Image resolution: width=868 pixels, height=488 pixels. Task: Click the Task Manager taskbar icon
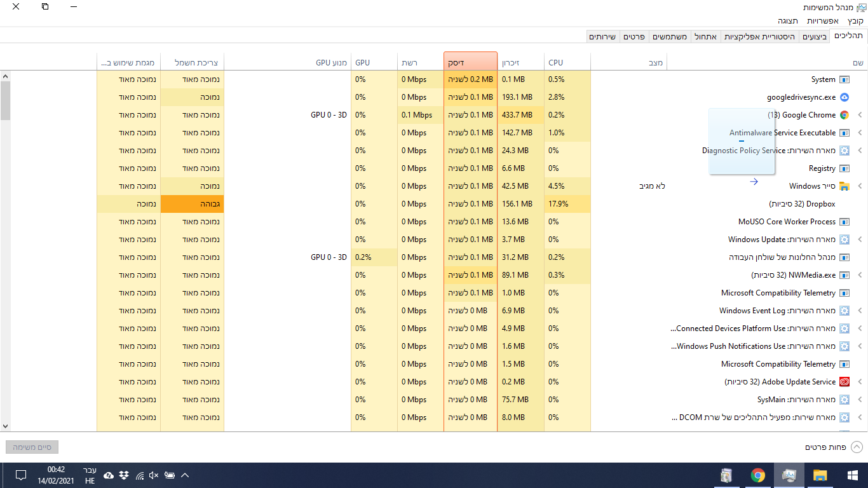pyautogui.click(x=789, y=475)
